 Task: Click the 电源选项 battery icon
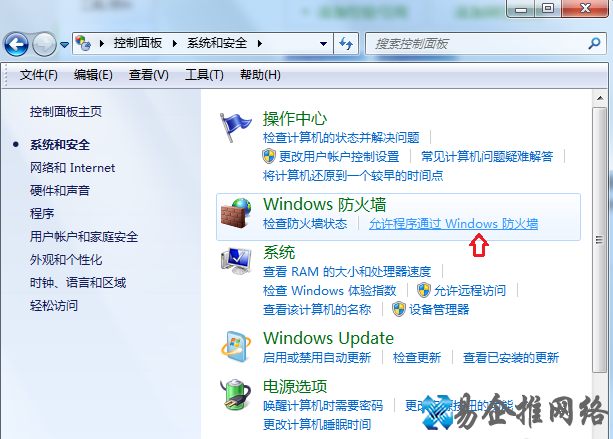237,393
